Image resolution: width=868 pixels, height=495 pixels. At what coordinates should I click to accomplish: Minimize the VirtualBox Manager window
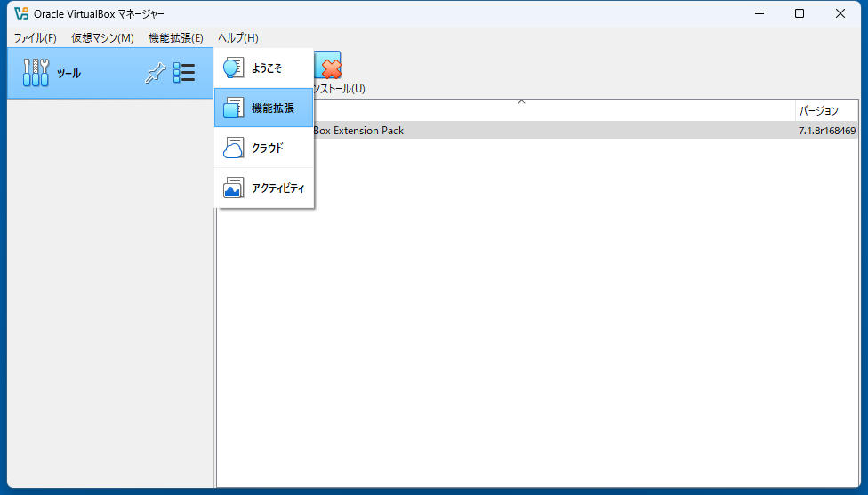pos(759,13)
